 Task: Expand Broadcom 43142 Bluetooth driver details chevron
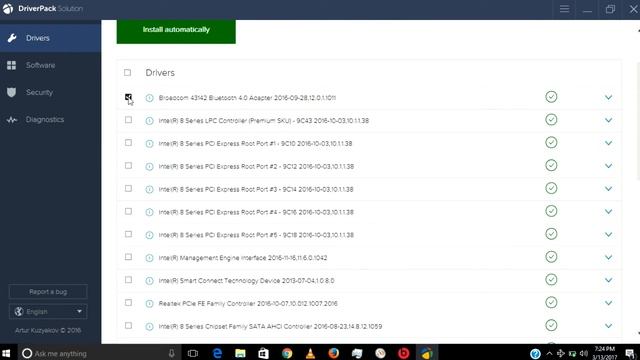click(608, 98)
